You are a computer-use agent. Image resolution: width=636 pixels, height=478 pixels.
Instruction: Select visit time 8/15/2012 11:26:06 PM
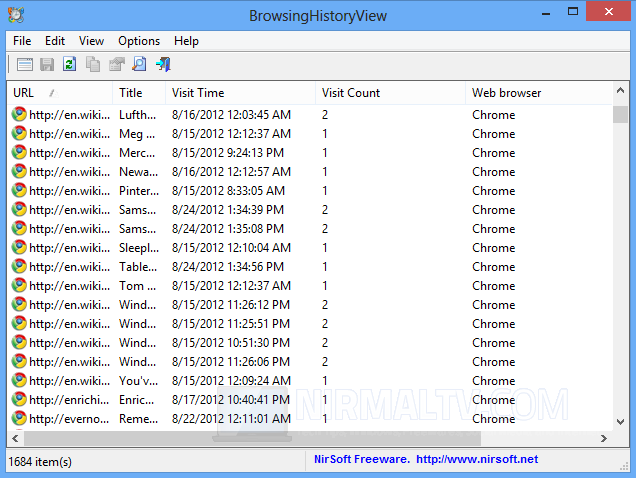[231, 362]
